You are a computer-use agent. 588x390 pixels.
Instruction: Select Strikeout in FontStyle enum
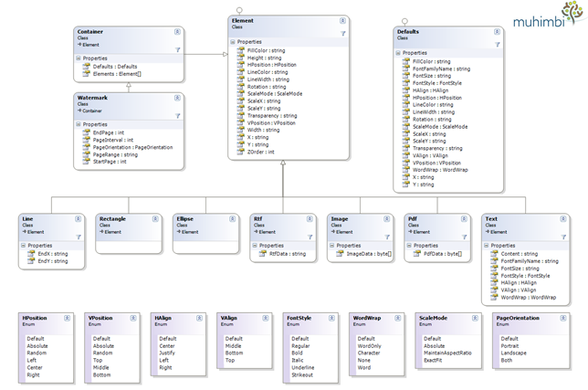pos(302,374)
